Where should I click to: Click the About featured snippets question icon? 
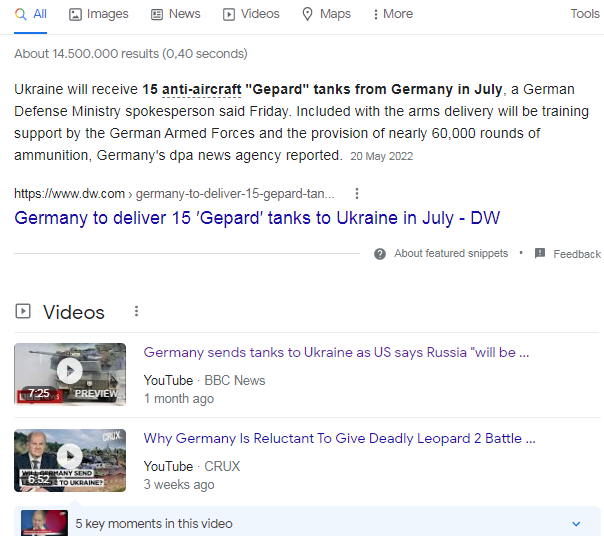[x=380, y=254]
